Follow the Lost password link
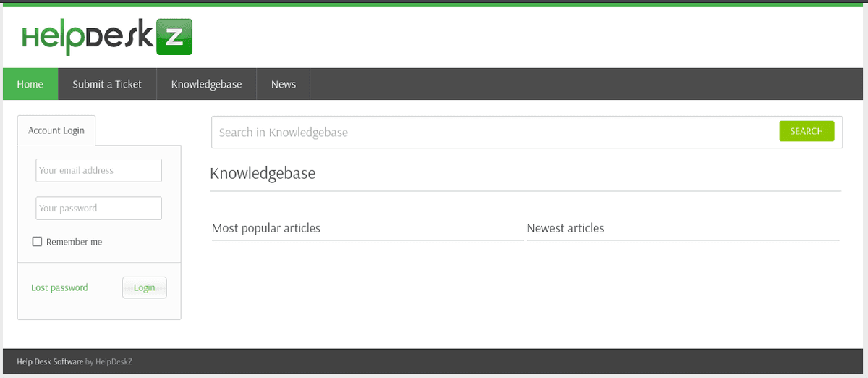Viewport: 868px width, 378px height. 59,287
